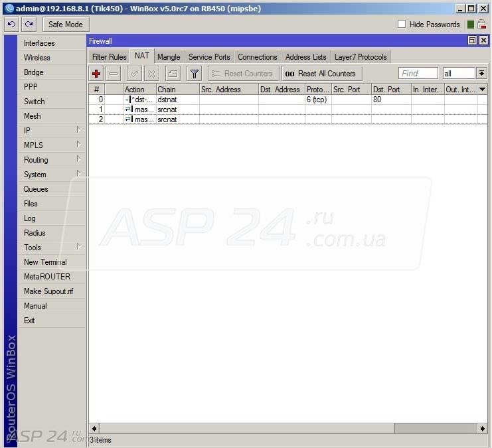Click the Redo arrow icon
This screenshot has width=492, height=448.
coord(29,25)
